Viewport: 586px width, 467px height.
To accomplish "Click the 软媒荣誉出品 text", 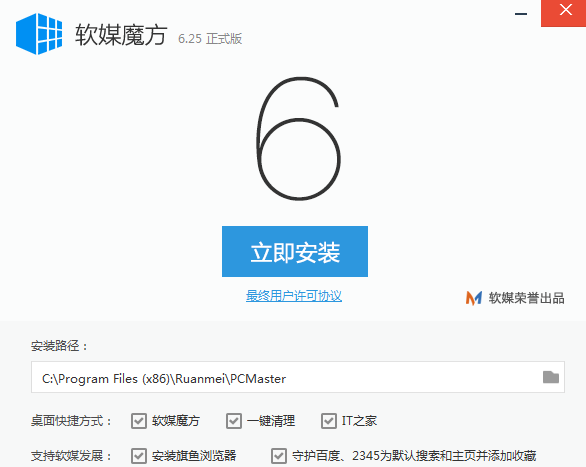I will point(527,298).
